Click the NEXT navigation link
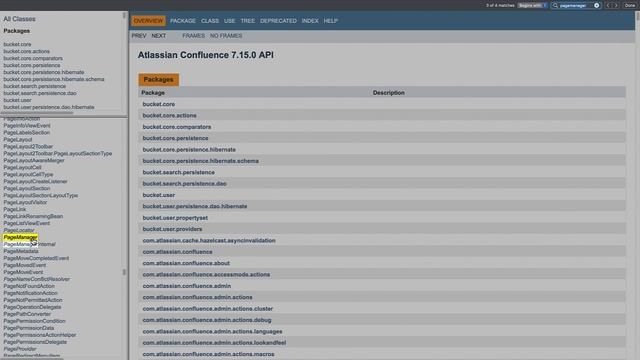This screenshot has height=360, width=640. (x=158, y=36)
